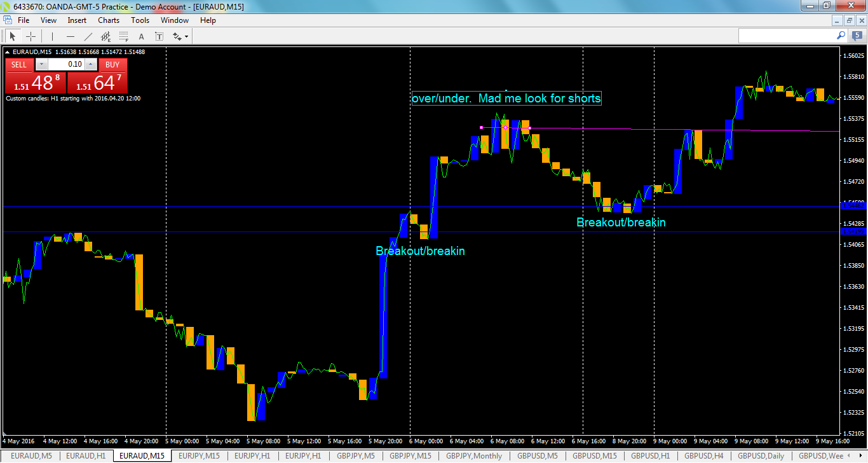Select the equidistant channel tool

[x=105, y=36]
